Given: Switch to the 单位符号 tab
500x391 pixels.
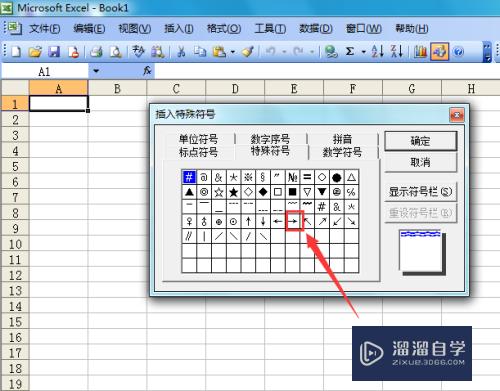Looking at the screenshot, I should coord(198,138).
